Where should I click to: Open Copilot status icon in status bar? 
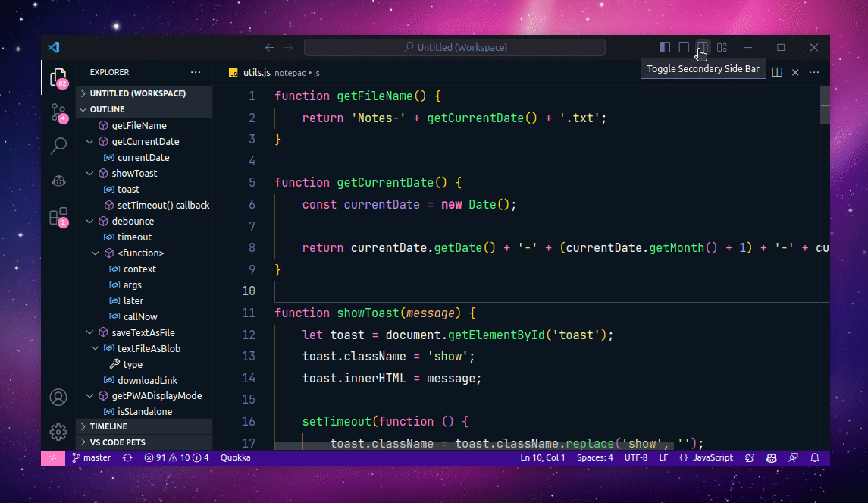tap(771, 458)
